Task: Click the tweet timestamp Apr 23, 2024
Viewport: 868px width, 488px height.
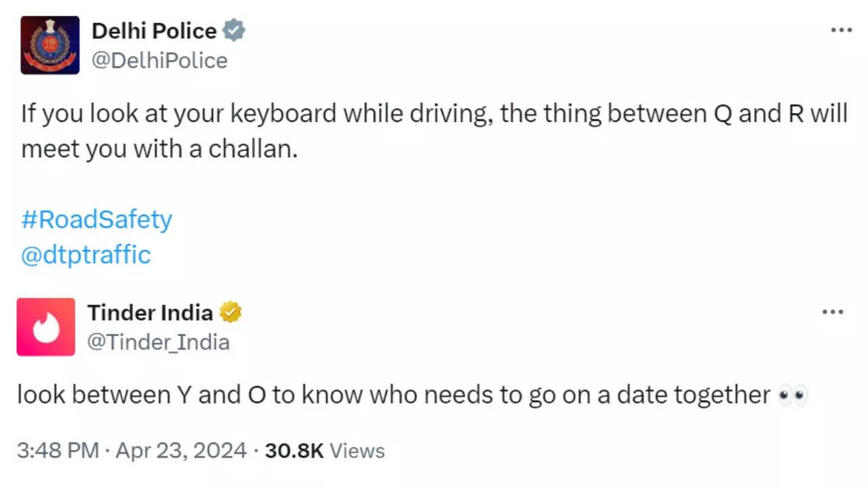Action: pos(180,450)
